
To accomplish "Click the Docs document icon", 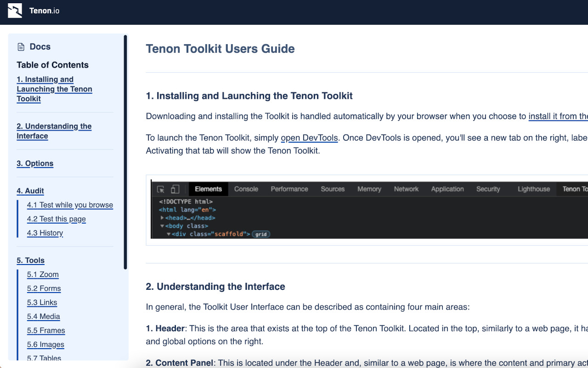I will (x=21, y=47).
